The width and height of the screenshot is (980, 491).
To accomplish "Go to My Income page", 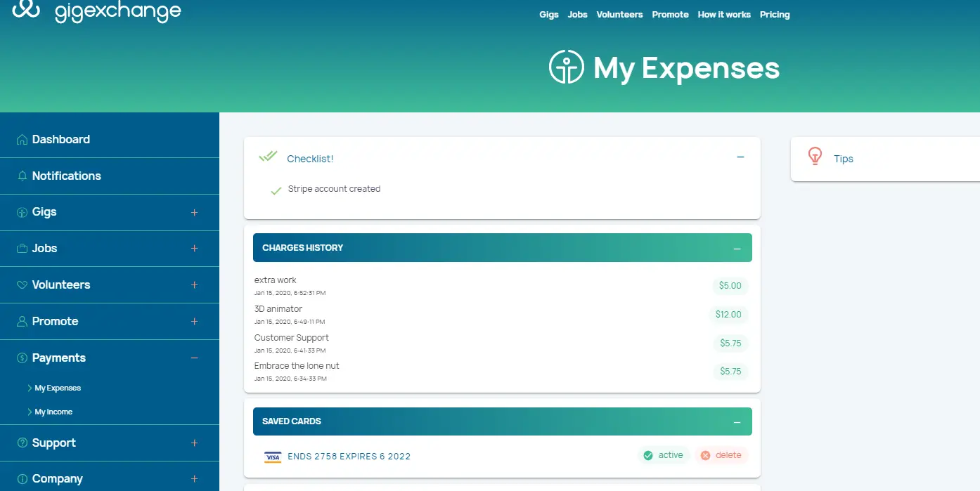I will (53, 412).
